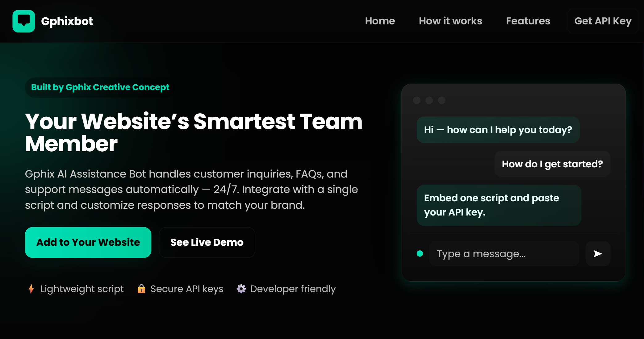Click the Gphixbot chat bubble logo
The height and width of the screenshot is (339, 644).
[23, 21]
